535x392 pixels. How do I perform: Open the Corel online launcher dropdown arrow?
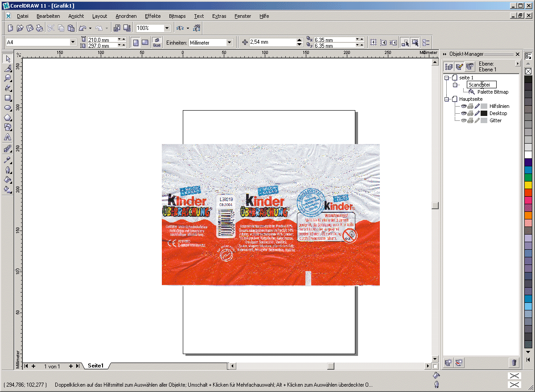pyautogui.click(x=188, y=28)
